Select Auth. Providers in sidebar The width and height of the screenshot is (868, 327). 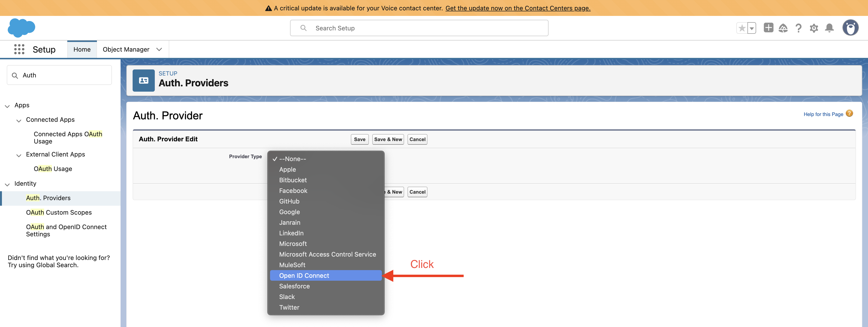click(48, 198)
